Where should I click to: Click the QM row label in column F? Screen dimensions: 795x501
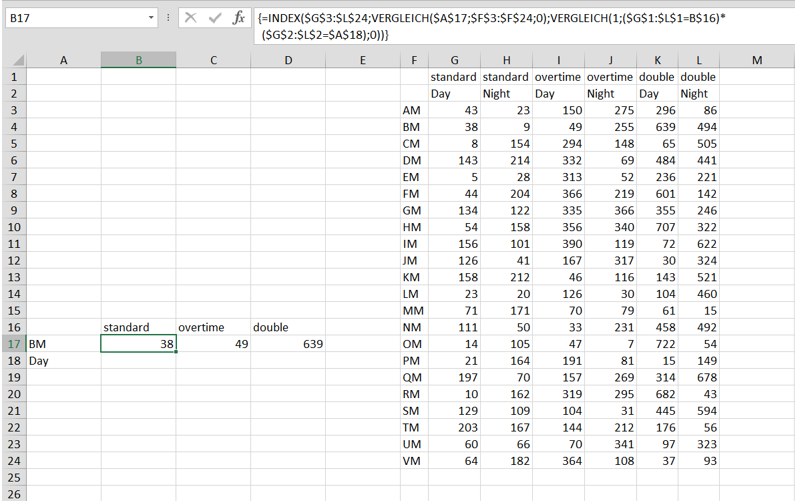414,377
